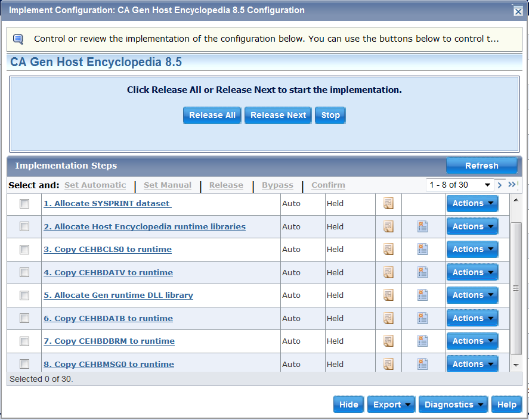The height and width of the screenshot is (420, 529).
Task: Select checkbox for Copy CEHBDATV to runtime
Action: click(x=24, y=272)
